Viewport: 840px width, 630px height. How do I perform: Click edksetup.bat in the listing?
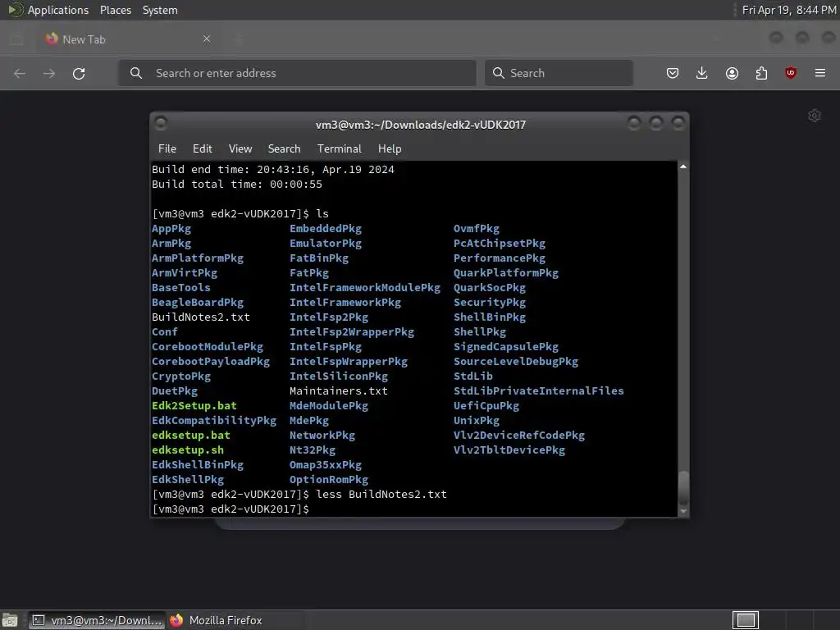(x=190, y=435)
